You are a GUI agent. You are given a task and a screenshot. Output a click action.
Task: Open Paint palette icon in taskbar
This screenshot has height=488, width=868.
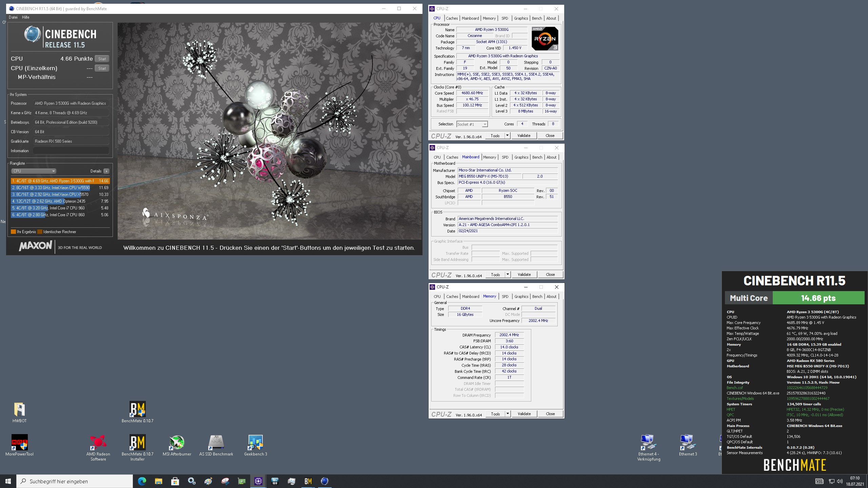pos(208,481)
